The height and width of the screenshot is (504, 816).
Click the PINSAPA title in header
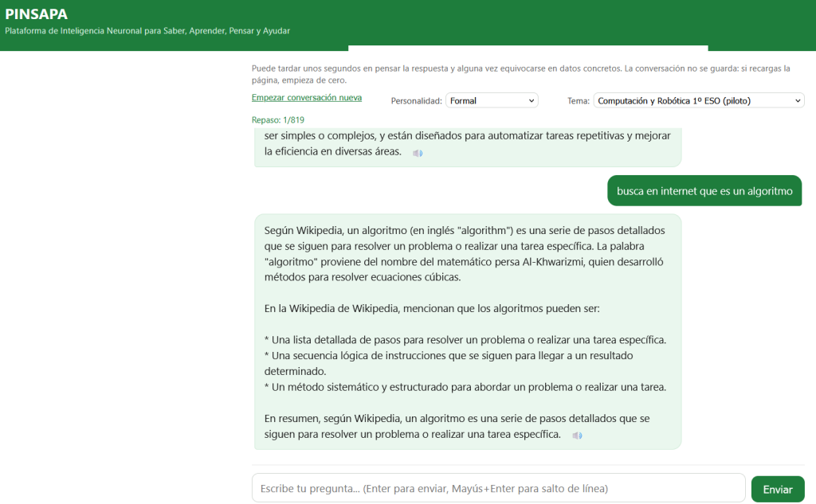[x=37, y=14]
